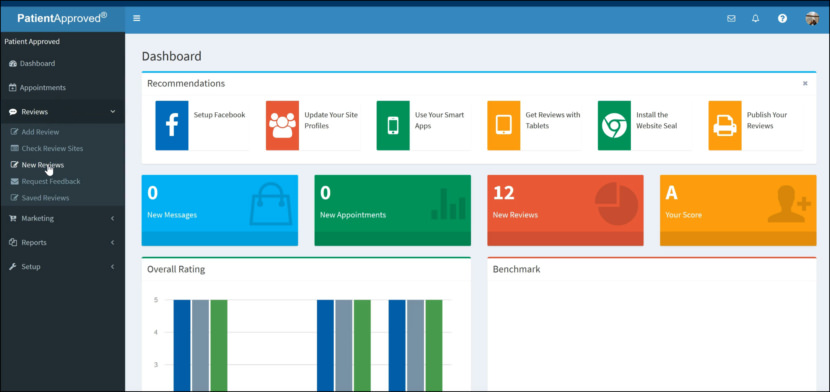
Task: Open Request Feedback link
Action: (x=51, y=181)
